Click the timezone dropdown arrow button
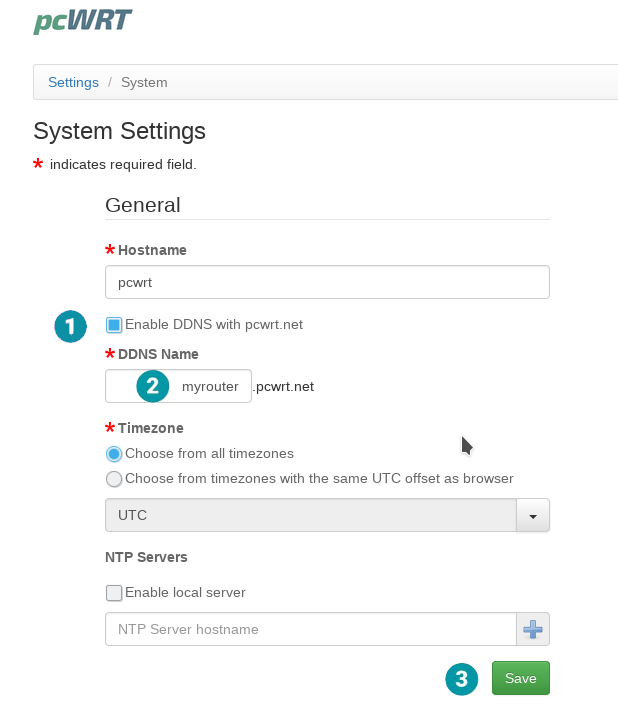 [533, 515]
